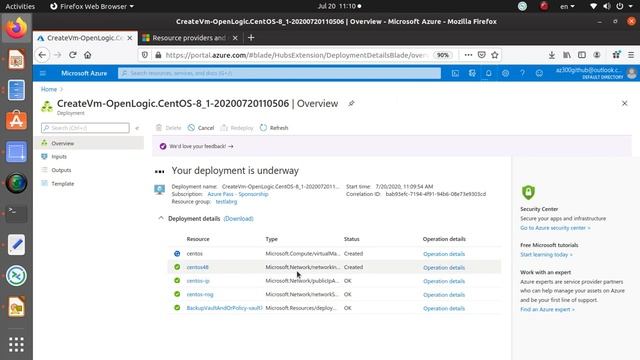Switch to the Resource providers tab
The width and height of the screenshot is (640, 360).
[189, 38]
